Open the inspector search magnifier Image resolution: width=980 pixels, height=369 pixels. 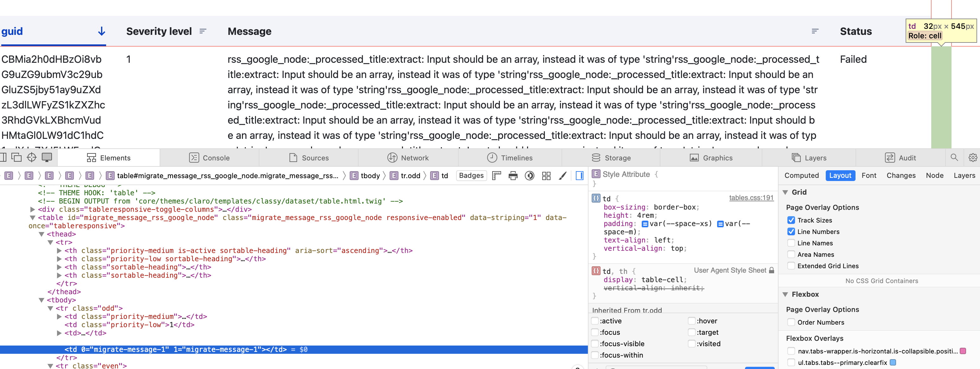coord(954,157)
